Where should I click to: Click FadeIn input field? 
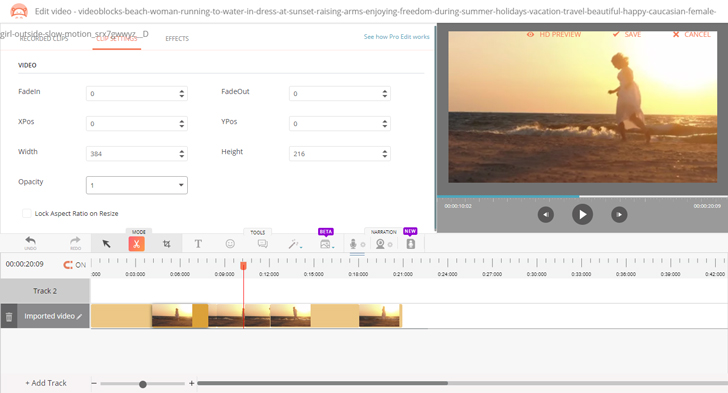coord(136,94)
